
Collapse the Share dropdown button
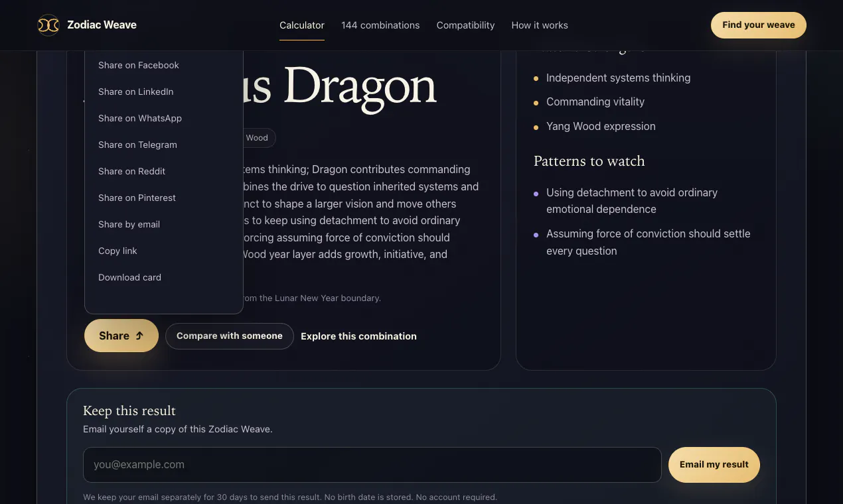coord(121,336)
